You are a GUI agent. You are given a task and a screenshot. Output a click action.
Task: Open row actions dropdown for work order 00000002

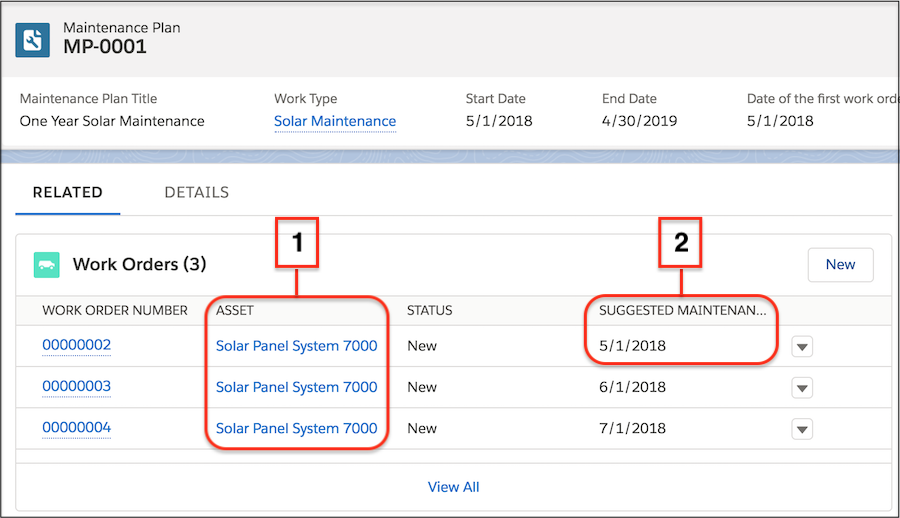pyautogui.click(x=802, y=346)
